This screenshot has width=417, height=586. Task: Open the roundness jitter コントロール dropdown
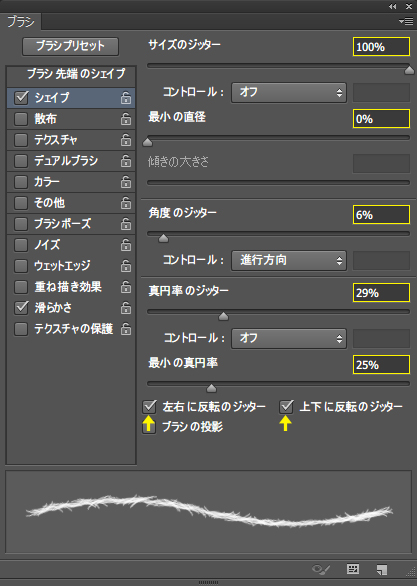coord(288,339)
